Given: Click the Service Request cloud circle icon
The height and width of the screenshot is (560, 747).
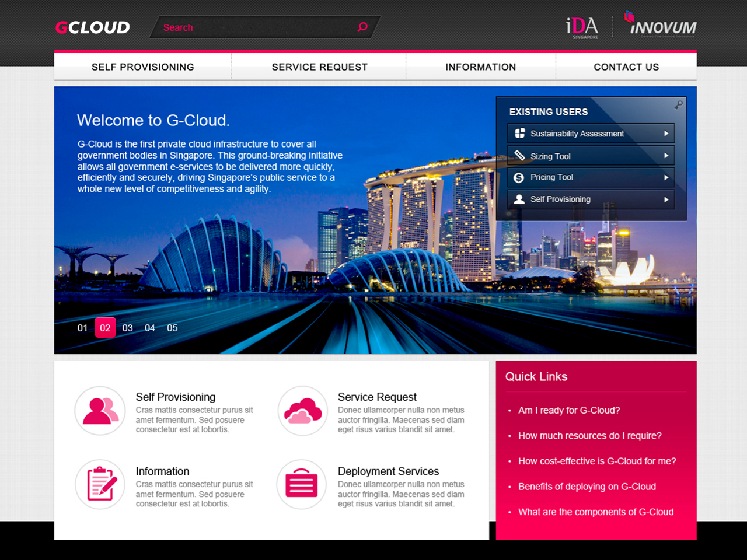Looking at the screenshot, I should (302, 411).
